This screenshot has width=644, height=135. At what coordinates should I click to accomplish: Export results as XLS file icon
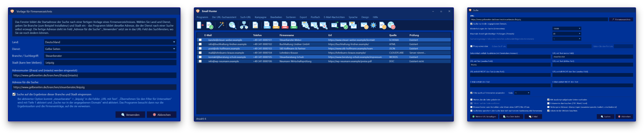294,25
